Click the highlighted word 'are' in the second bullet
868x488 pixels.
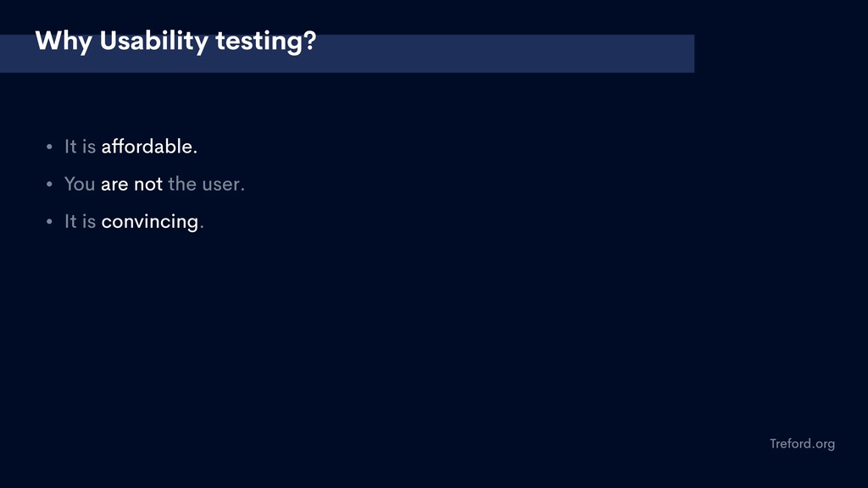(114, 184)
